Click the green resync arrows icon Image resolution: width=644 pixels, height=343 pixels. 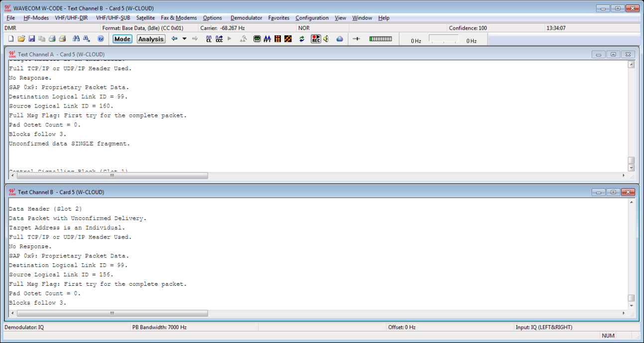302,39
